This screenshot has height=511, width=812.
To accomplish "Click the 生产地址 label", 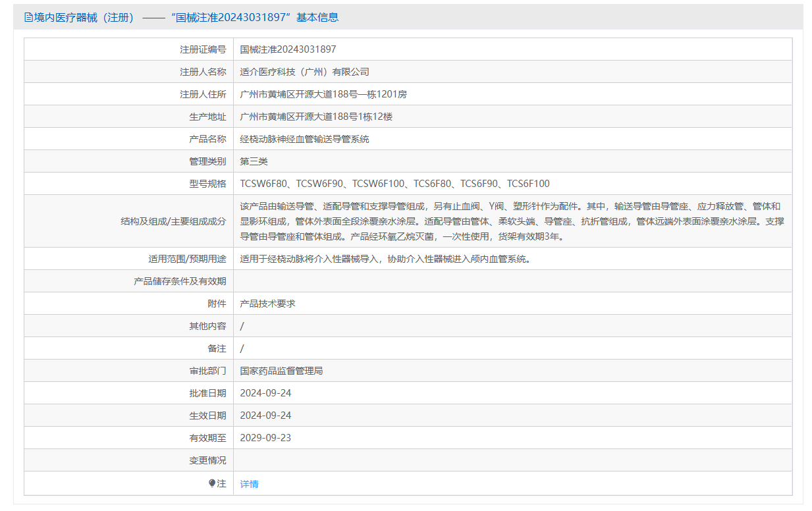I will 207,117.
